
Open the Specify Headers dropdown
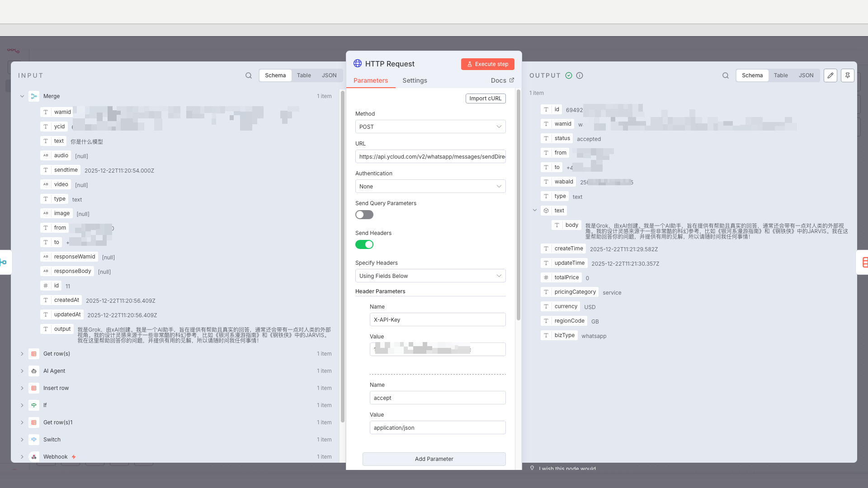coord(430,276)
